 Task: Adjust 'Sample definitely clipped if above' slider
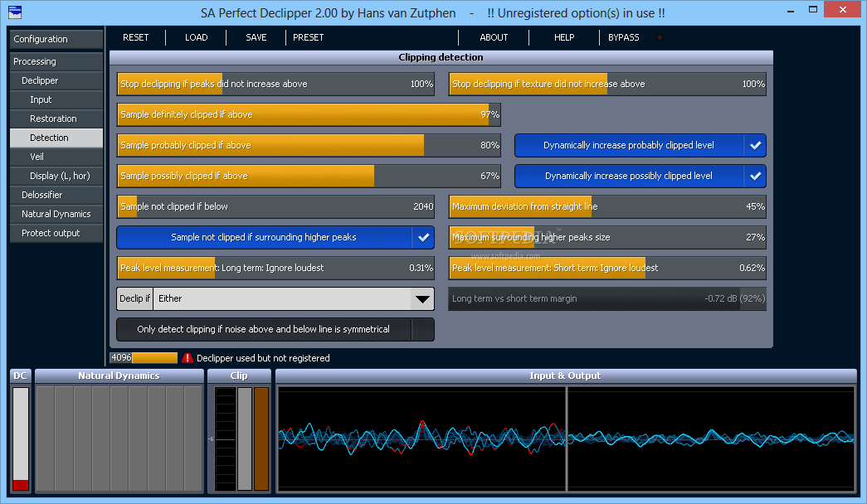pos(309,115)
